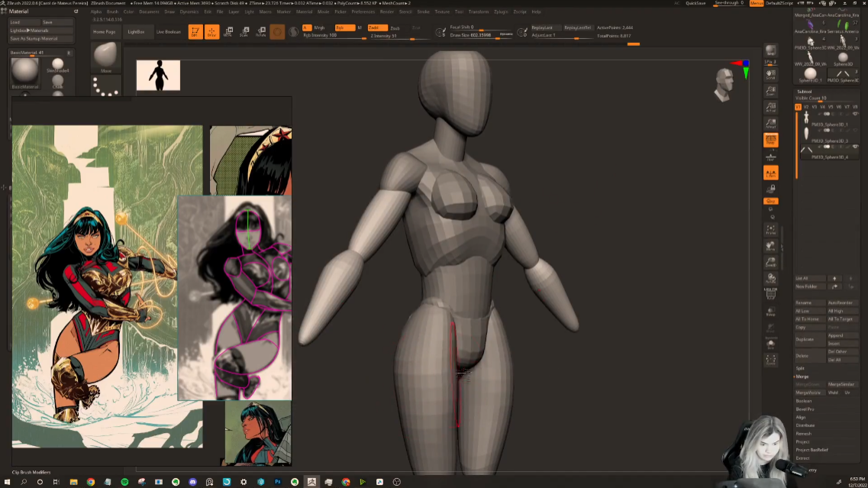This screenshot has height=488, width=868.
Task: Expand the Split section
Action: [801, 368]
